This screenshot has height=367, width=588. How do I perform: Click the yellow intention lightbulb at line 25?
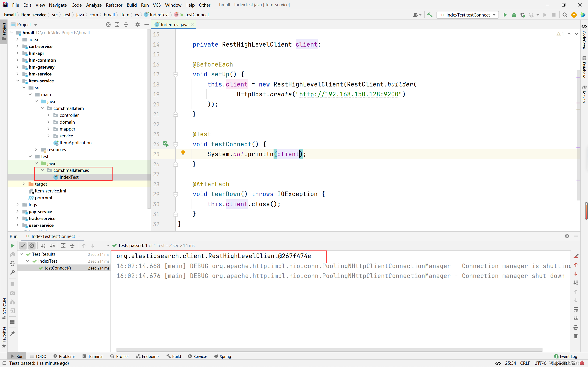[x=183, y=153]
